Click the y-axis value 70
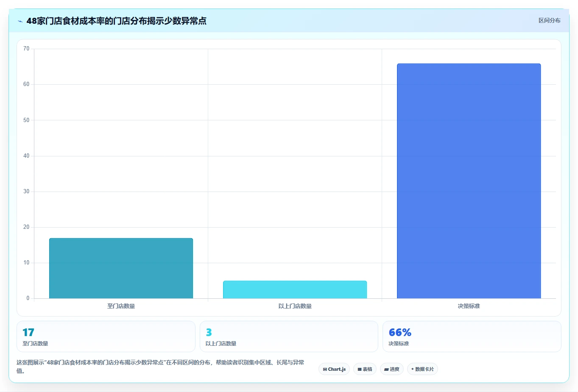The width and height of the screenshot is (578, 392). pyautogui.click(x=26, y=49)
